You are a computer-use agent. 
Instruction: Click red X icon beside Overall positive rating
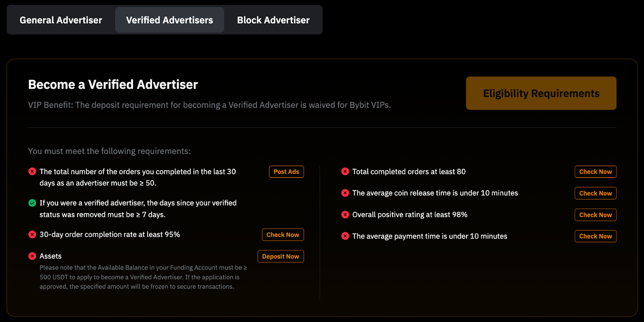click(345, 215)
